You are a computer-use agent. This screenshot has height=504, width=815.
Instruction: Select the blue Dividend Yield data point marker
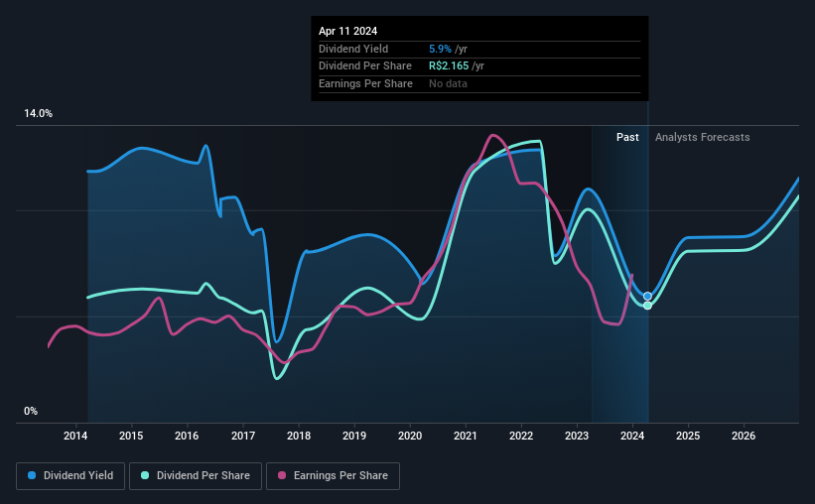click(647, 297)
